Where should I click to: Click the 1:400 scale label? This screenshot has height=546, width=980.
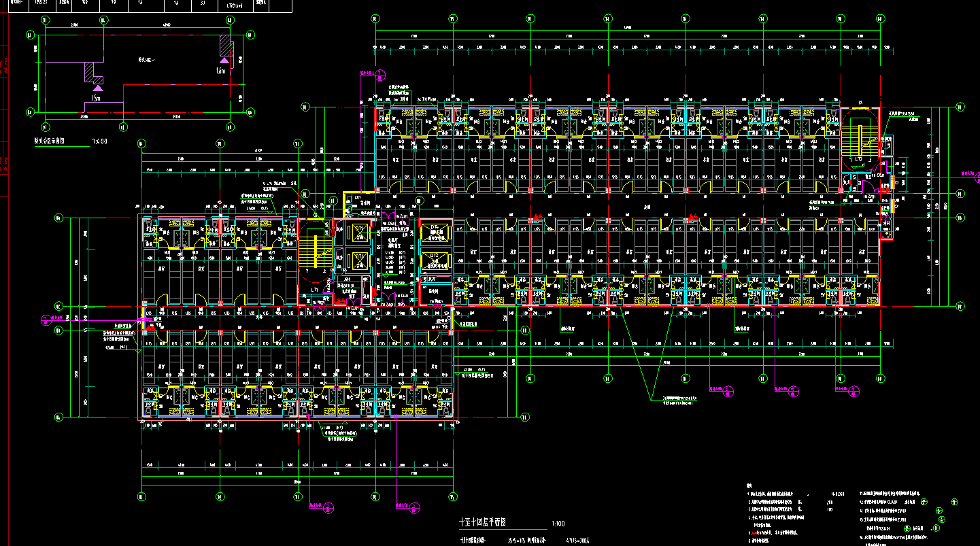click(x=99, y=143)
